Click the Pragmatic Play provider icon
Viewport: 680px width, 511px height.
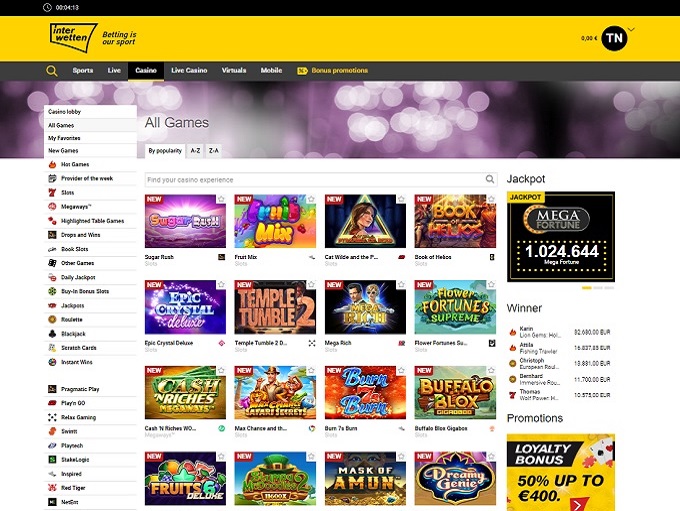52,387
